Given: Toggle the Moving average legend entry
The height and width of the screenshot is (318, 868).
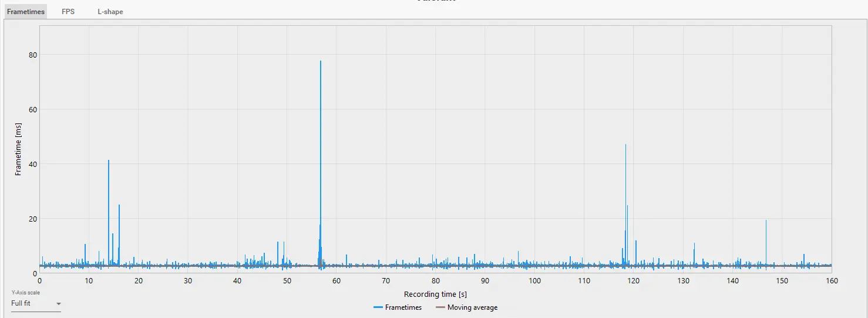Looking at the screenshot, I should 466,307.
